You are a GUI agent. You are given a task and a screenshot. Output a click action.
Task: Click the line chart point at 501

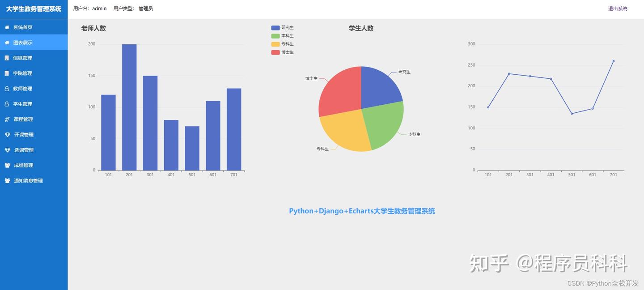[572, 114]
